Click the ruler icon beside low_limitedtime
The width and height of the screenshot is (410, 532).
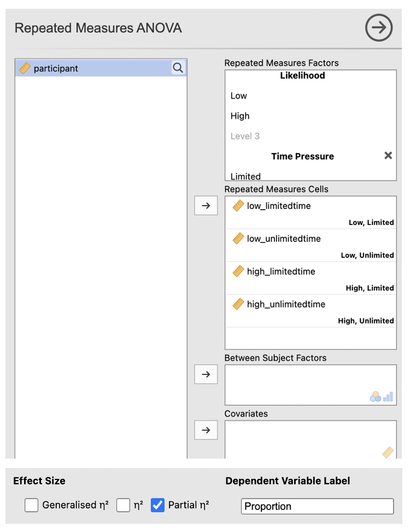[238, 206]
